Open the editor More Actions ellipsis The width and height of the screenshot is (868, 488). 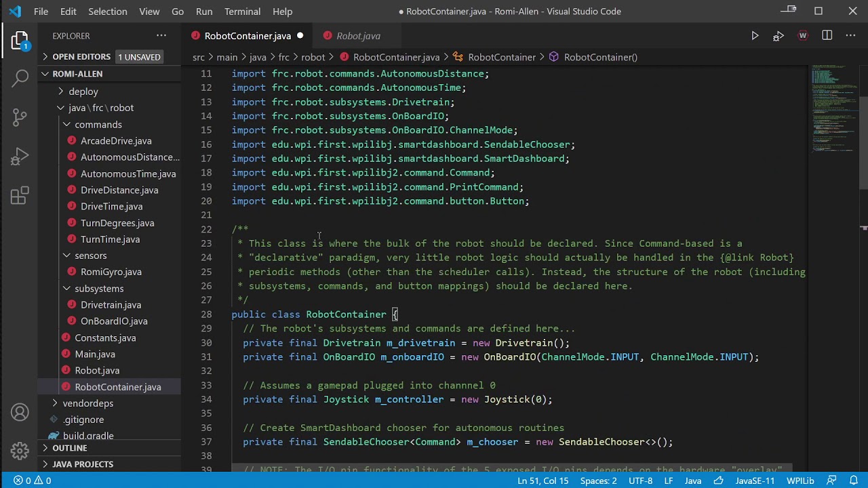point(850,36)
